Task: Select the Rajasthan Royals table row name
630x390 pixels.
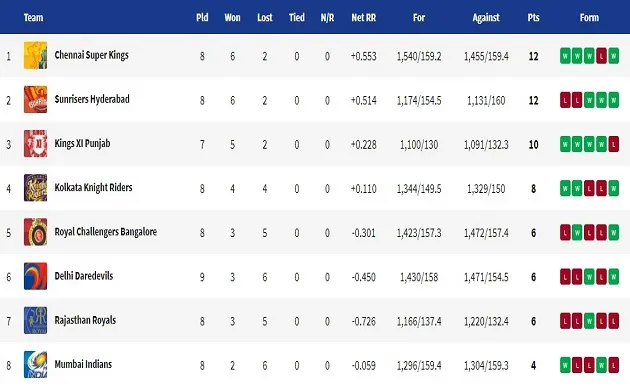Action: (85, 320)
